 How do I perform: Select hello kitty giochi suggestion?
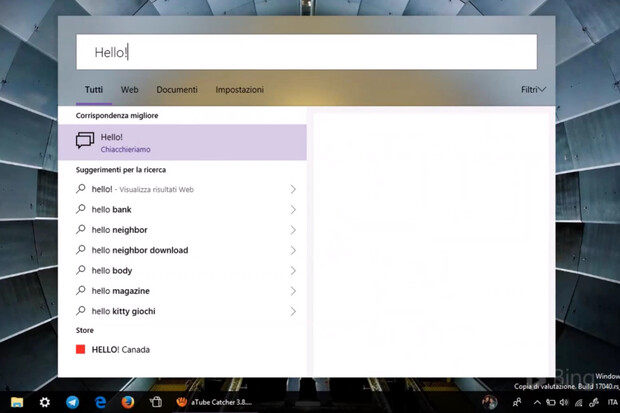click(182, 311)
